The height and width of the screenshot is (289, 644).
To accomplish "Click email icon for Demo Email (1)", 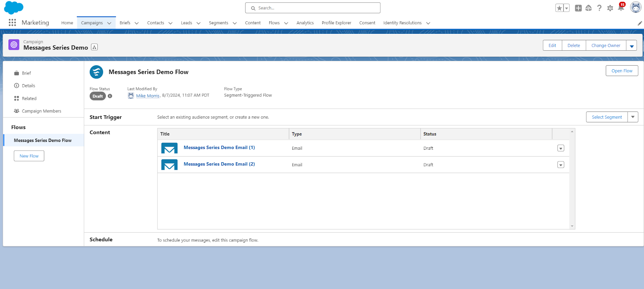I will (169, 148).
